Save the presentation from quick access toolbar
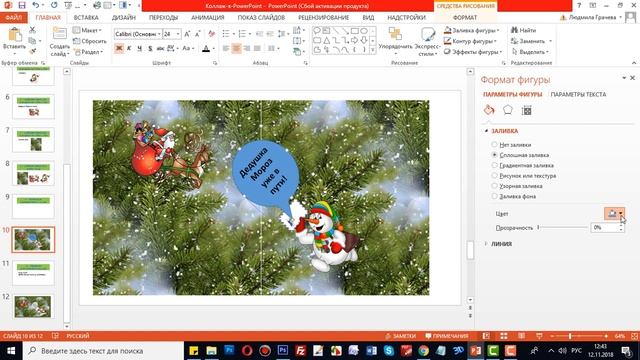640x360 pixels. tap(22, 5)
